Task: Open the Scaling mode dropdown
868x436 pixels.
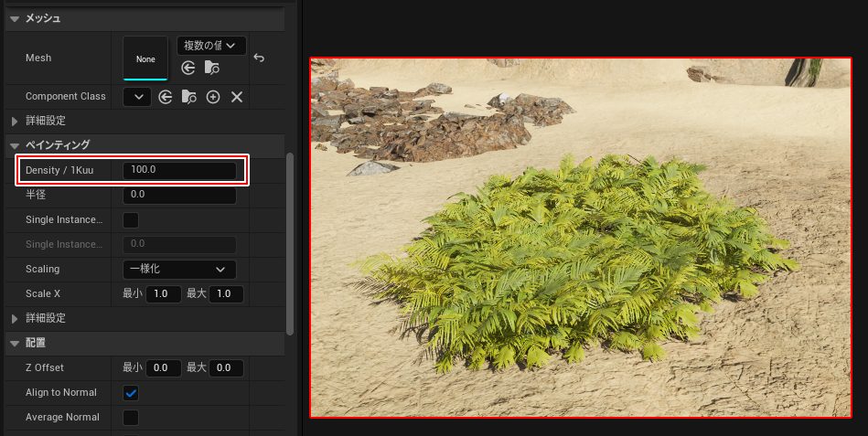Action: click(179, 270)
